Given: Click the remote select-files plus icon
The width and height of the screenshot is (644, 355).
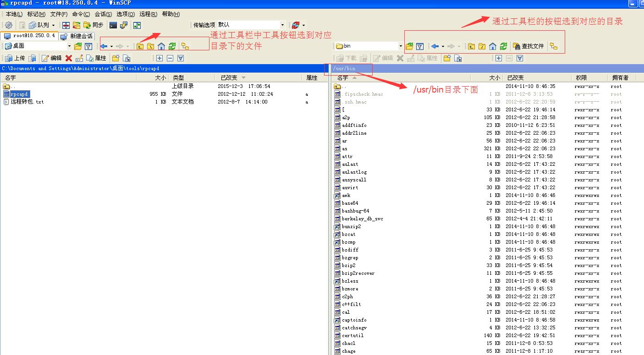Looking at the screenshot, I should 498,58.
